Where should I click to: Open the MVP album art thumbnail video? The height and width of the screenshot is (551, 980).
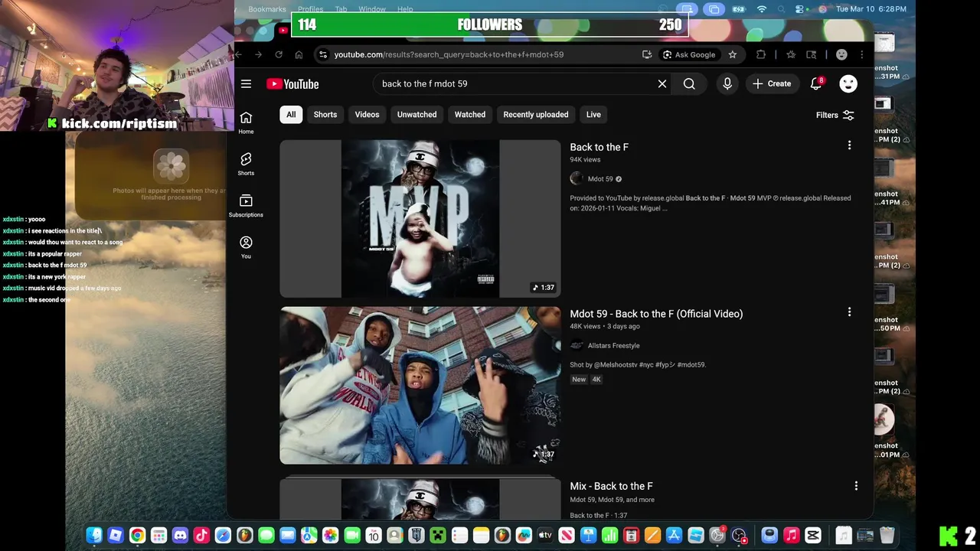coord(420,218)
